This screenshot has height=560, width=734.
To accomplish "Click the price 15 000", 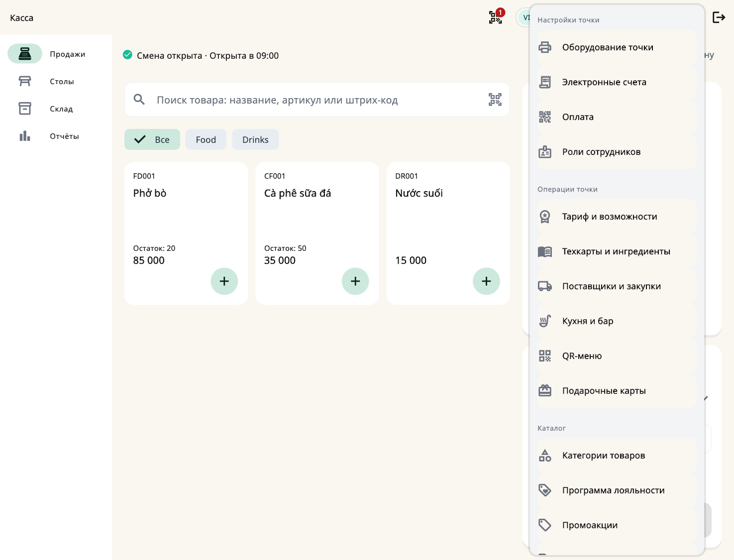I will [411, 260].
